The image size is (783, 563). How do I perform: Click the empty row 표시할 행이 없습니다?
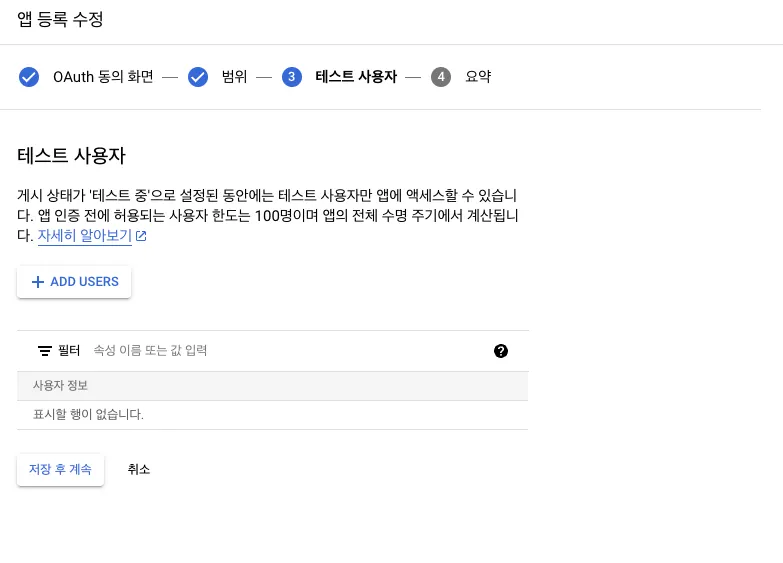click(x=88, y=414)
